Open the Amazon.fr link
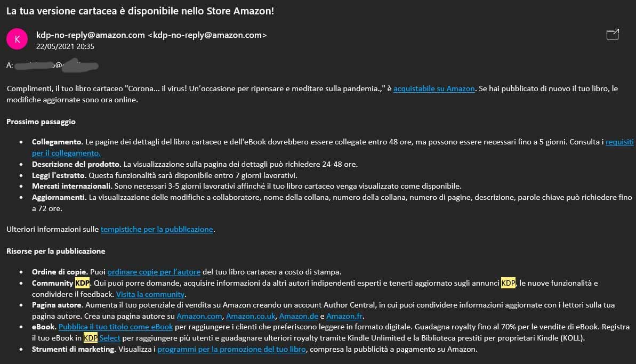The height and width of the screenshot is (364, 636). (344, 316)
